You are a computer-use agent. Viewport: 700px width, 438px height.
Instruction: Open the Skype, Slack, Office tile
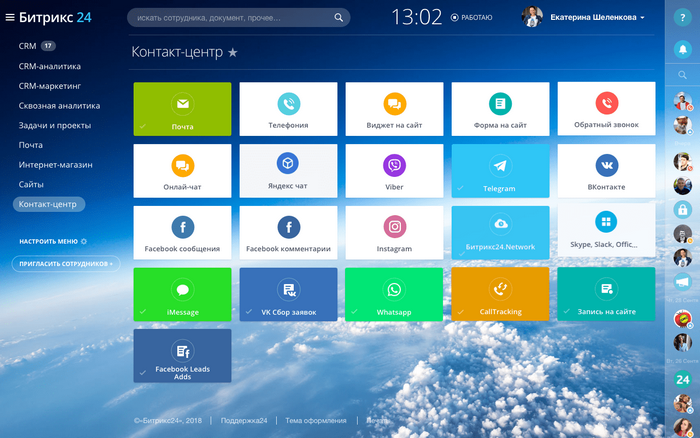606,230
